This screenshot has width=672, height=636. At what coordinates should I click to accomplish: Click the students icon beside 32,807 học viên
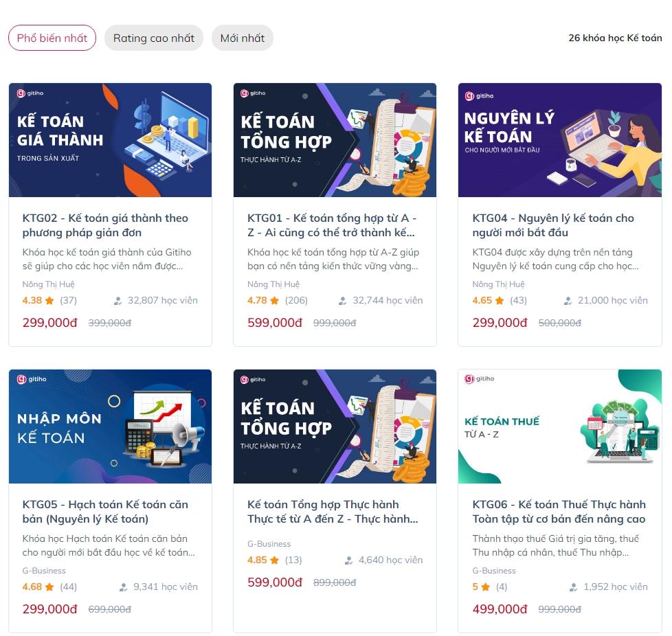coord(118,301)
